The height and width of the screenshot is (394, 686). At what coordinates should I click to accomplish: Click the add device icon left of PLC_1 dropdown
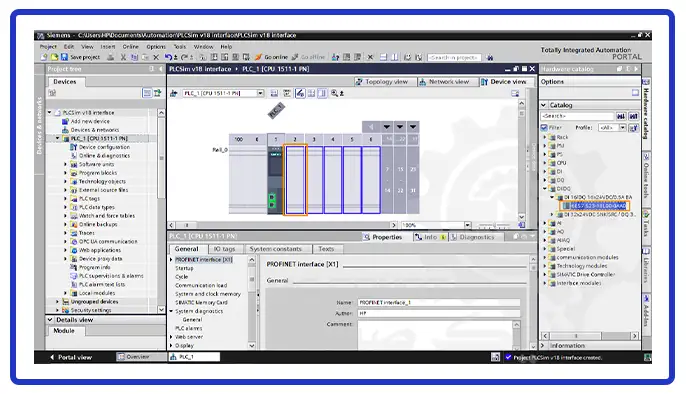click(174, 93)
